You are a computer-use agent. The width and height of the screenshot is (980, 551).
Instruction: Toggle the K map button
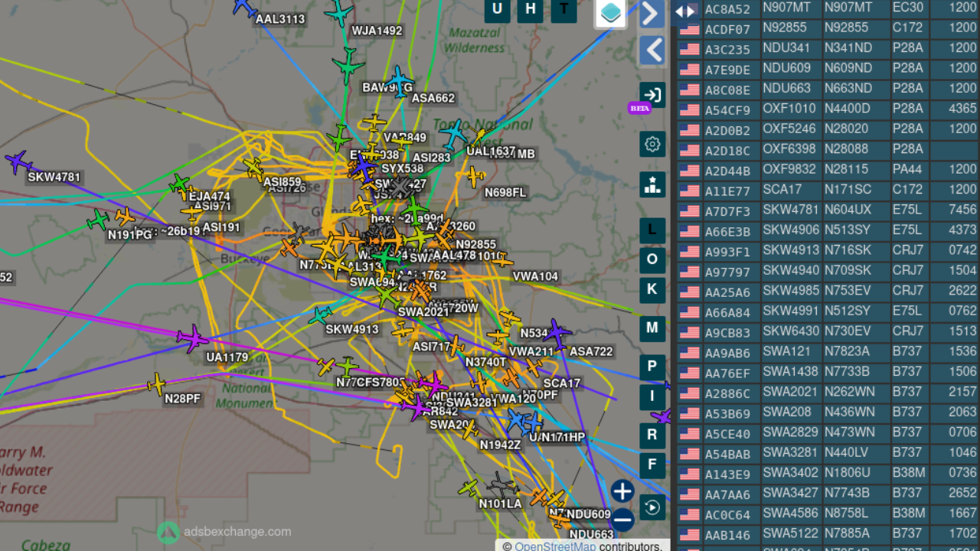(652, 290)
